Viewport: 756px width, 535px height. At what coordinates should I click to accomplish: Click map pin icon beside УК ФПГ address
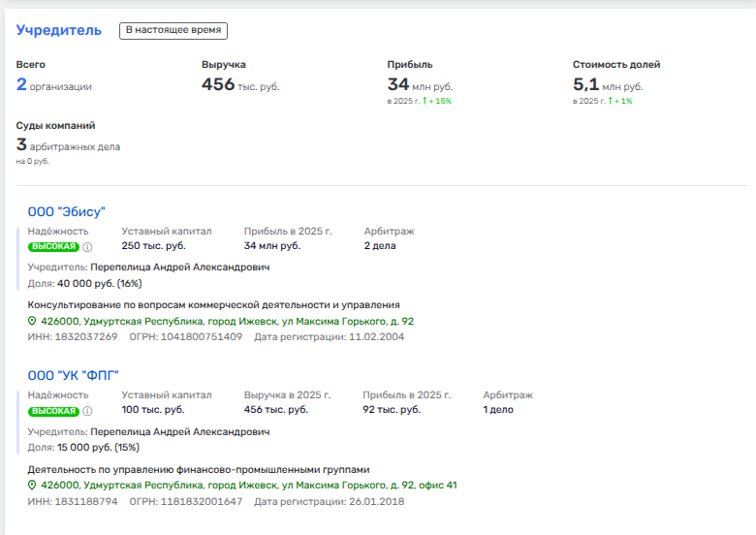tap(32, 485)
